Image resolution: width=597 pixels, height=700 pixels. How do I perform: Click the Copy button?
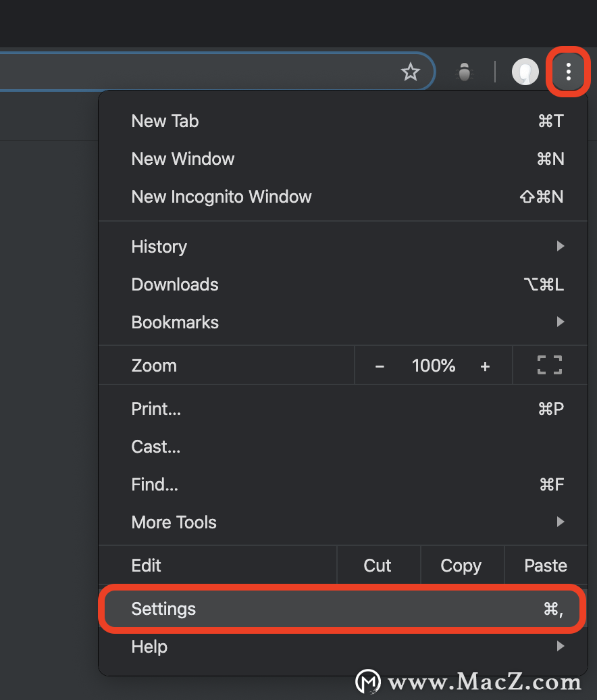click(x=461, y=565)
